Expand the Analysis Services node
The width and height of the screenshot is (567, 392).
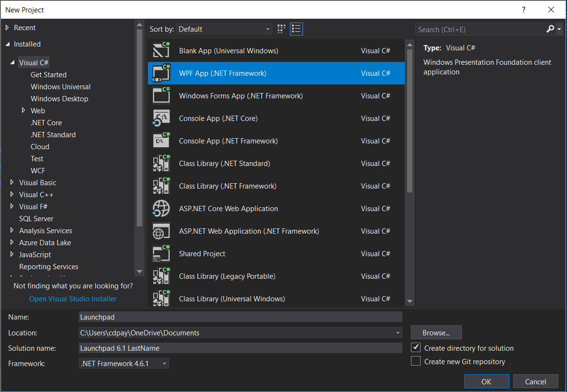coord(12,230)
